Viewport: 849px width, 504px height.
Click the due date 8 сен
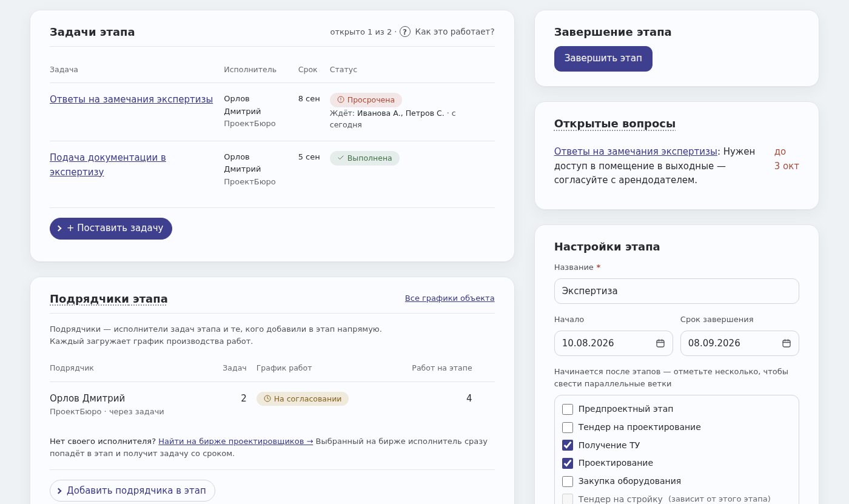309,99
